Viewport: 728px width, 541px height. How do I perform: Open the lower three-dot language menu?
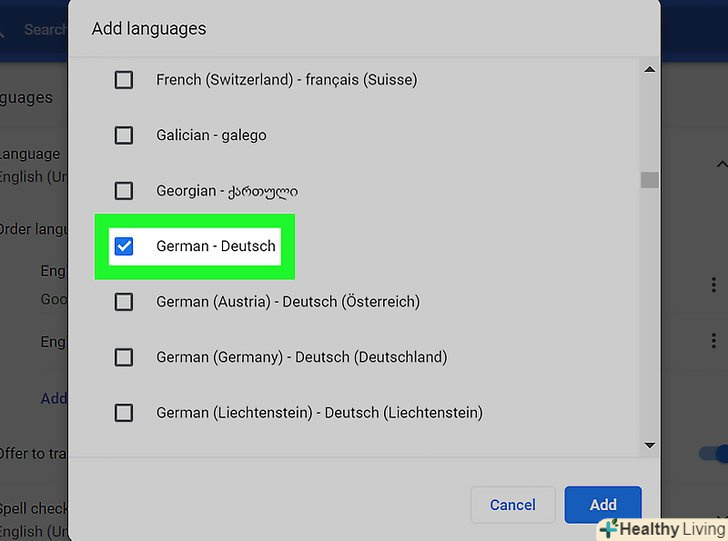pyautogui.click(x=713, y=342)
